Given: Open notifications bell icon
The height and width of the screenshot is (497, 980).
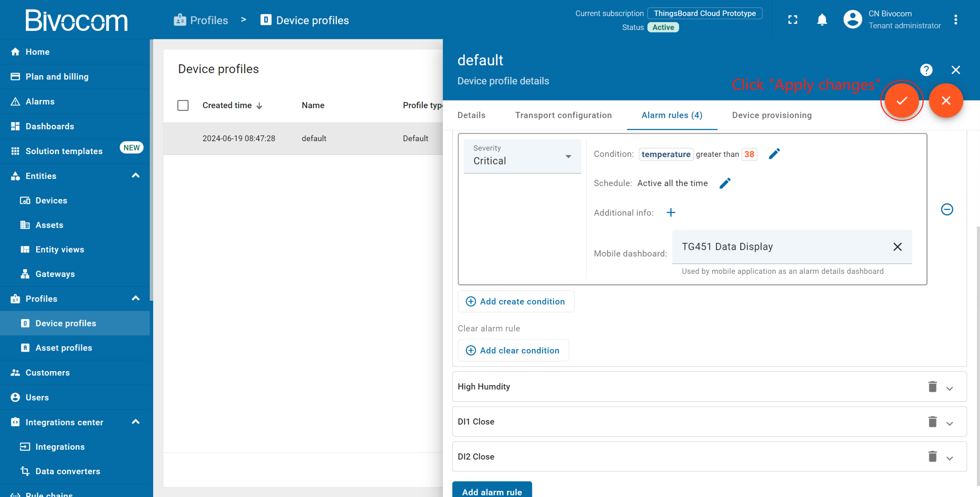Looking at the screenshot, I should [x=822, y=20].
